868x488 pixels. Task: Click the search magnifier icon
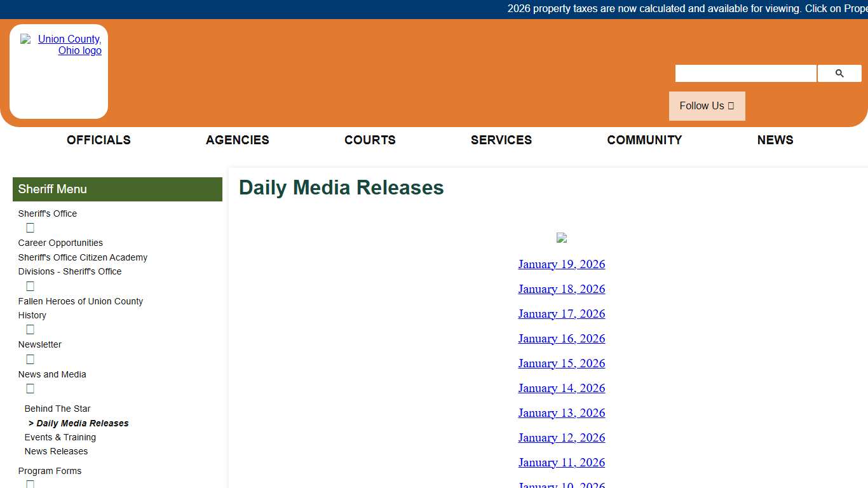pyautogui.click(x=839, y=73)
